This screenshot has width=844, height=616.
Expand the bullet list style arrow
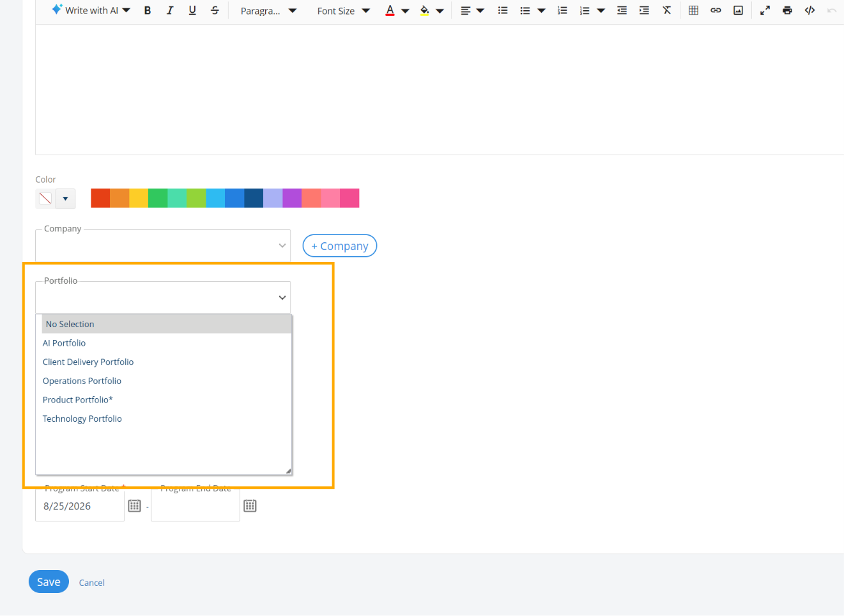pyautogui.click(x=541, y=11)
